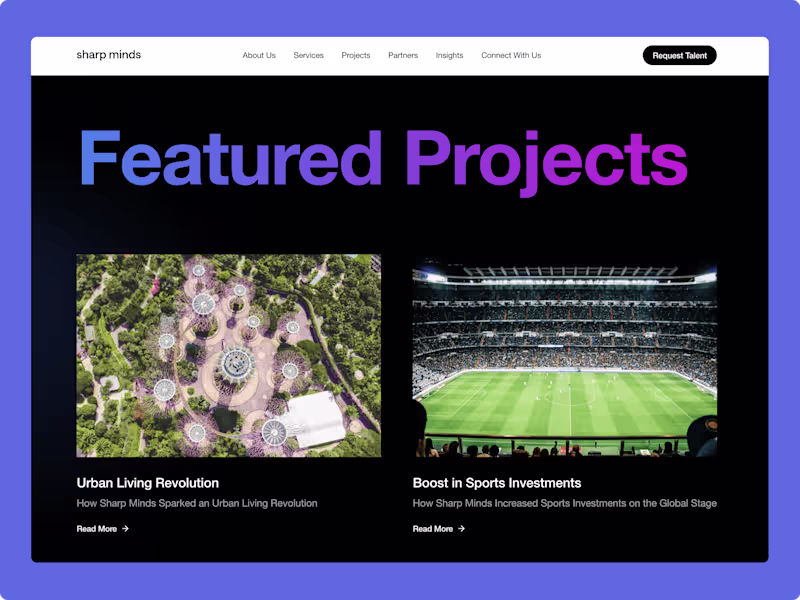Viewport: 800px width, 600px height.
Task: Go to the Projects nav item
Action: [356, 55]
